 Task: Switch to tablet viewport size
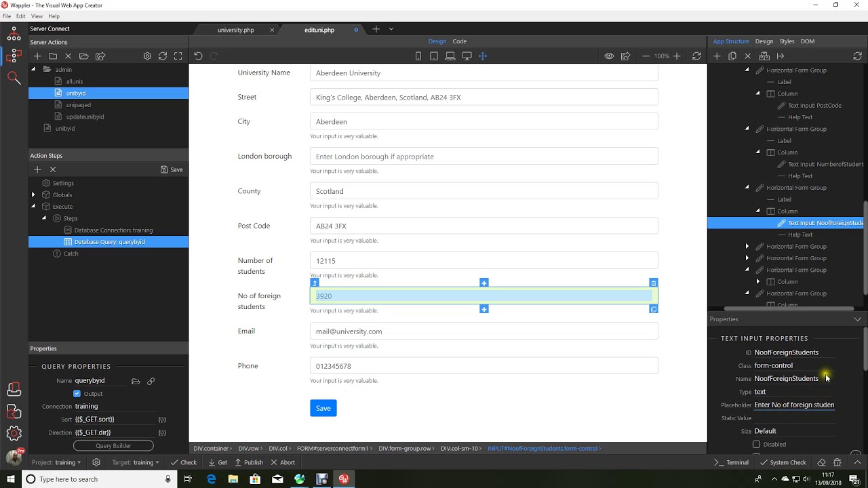[x=434, y=56]
